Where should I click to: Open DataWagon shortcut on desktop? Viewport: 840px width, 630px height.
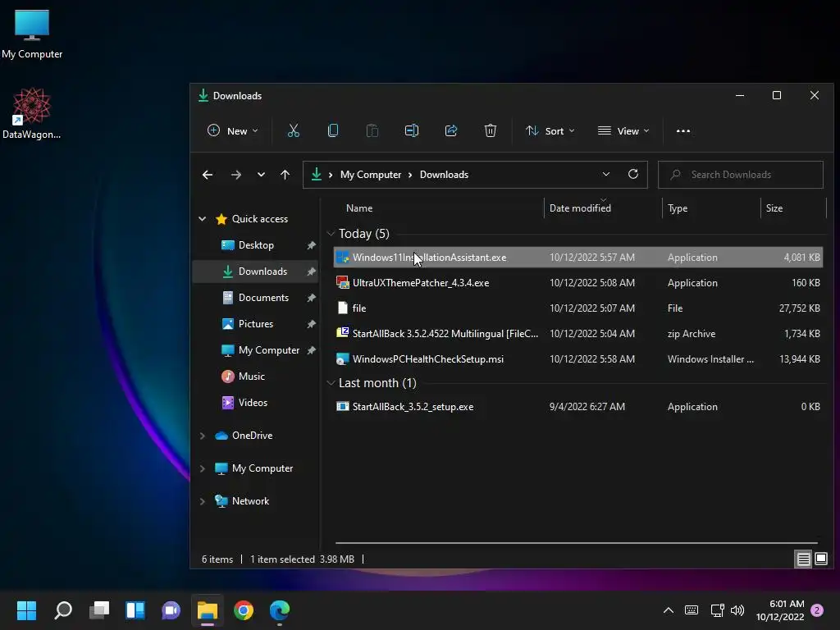tap(32, 113)
